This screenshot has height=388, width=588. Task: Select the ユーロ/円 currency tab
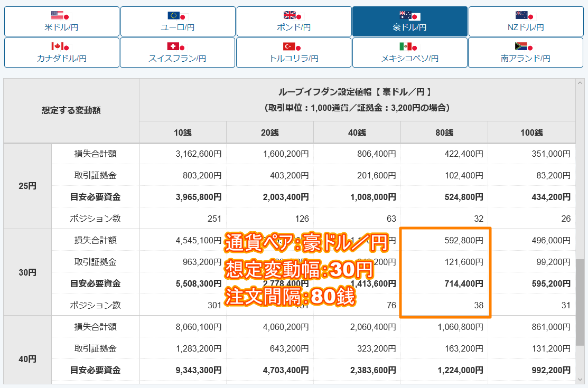pos(178,21)
